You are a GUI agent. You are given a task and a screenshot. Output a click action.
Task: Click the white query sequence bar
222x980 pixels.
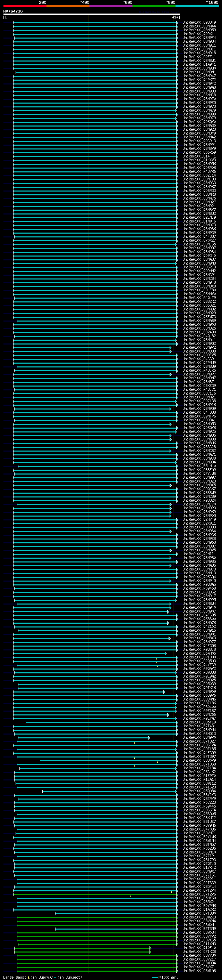click(92, 15)
